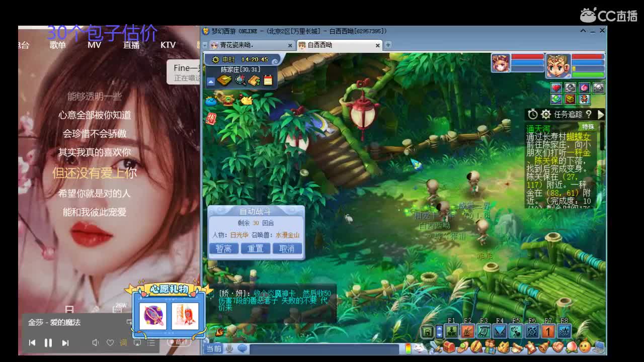Open the calendar activity icon
The height and width of the screenshot is (362, 644).
pos(268,80)
